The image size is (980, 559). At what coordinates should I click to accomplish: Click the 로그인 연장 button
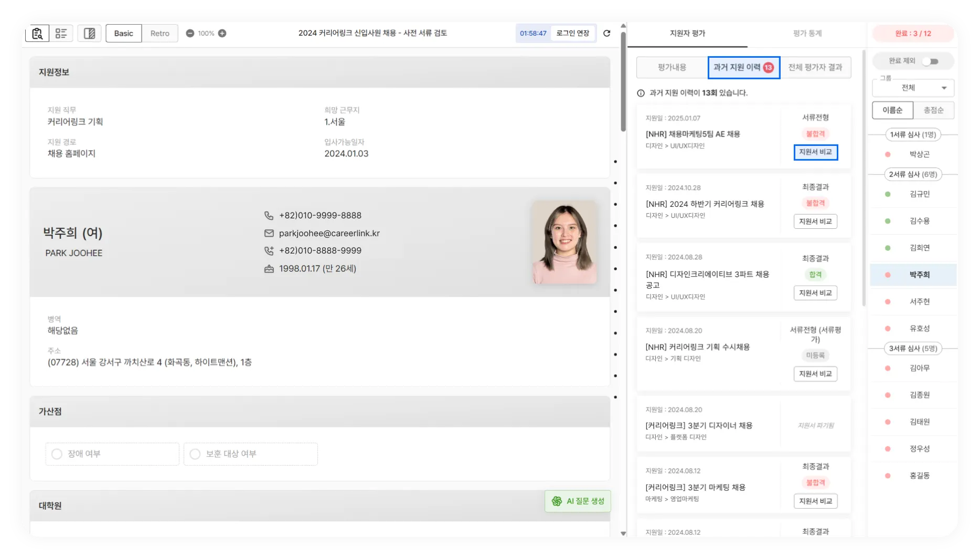[x=573, y=33]
